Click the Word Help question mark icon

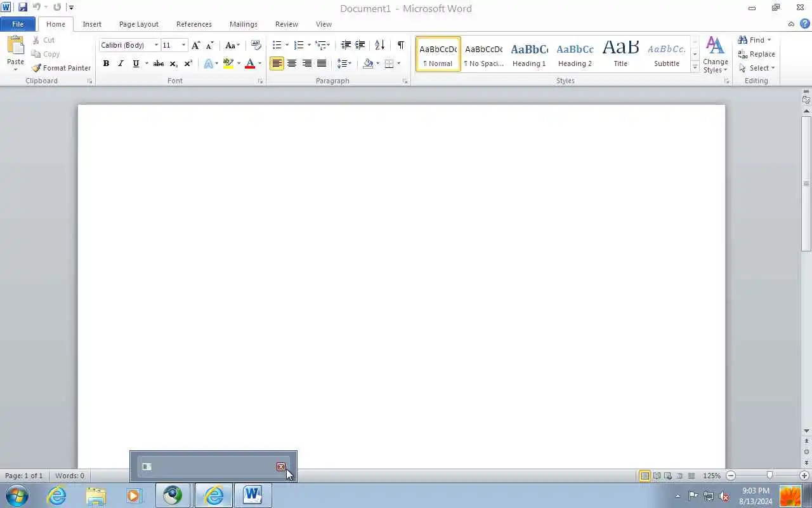[804, 24]
